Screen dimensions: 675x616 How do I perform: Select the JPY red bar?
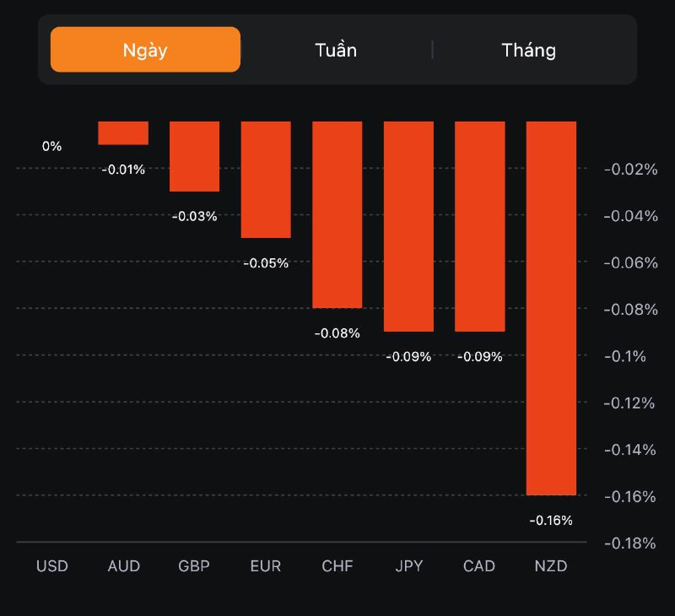click(x=408, y=226)
